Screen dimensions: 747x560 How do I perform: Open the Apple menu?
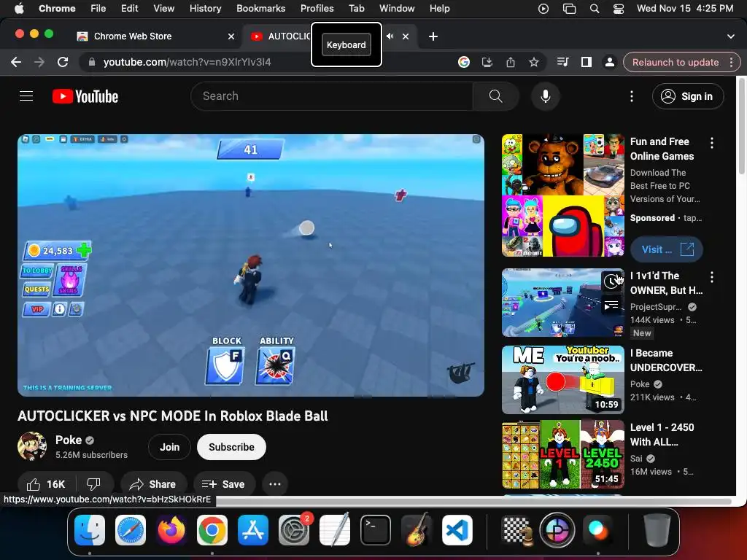19,8
